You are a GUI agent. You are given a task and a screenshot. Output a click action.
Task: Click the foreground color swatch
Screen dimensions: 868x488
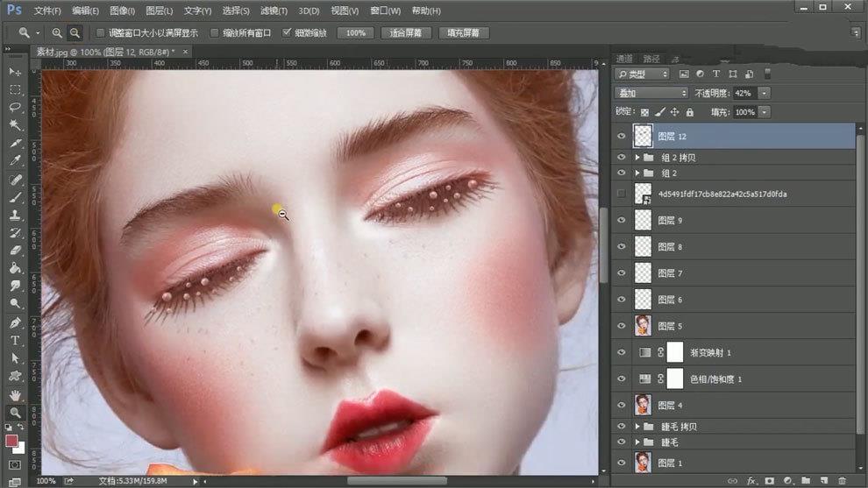(12, 441)
